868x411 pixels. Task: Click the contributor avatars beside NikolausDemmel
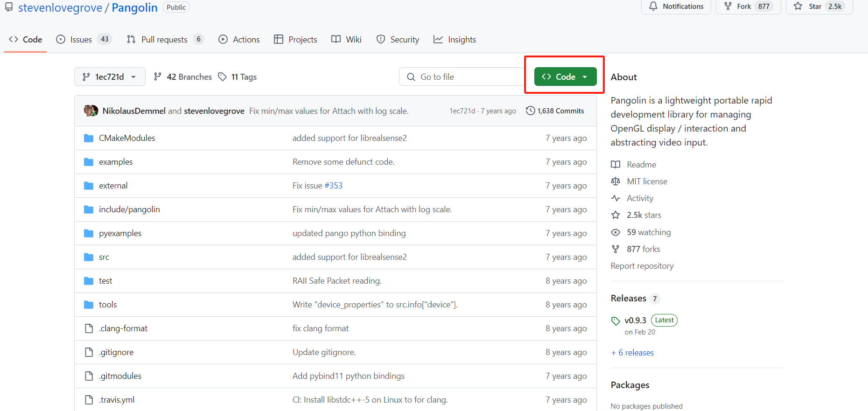point(91,111)
